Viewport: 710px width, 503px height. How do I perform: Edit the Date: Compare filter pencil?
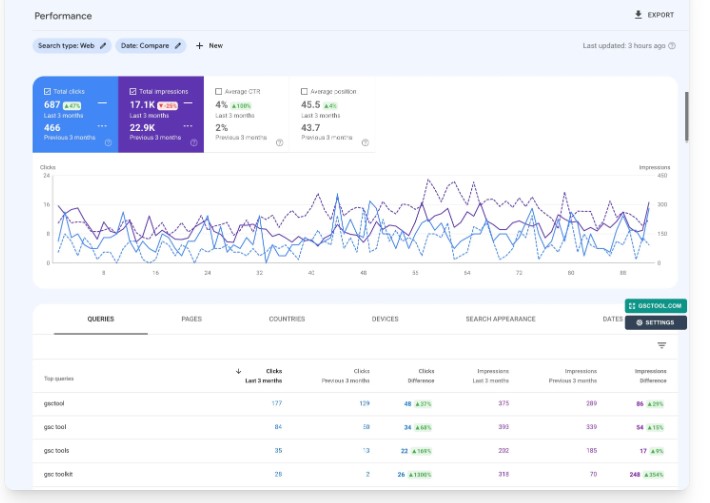tap(178, 46)
